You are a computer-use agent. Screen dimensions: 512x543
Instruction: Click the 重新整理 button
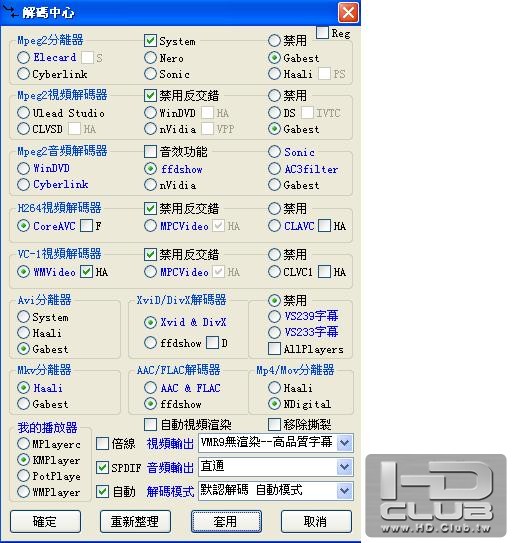135,521
